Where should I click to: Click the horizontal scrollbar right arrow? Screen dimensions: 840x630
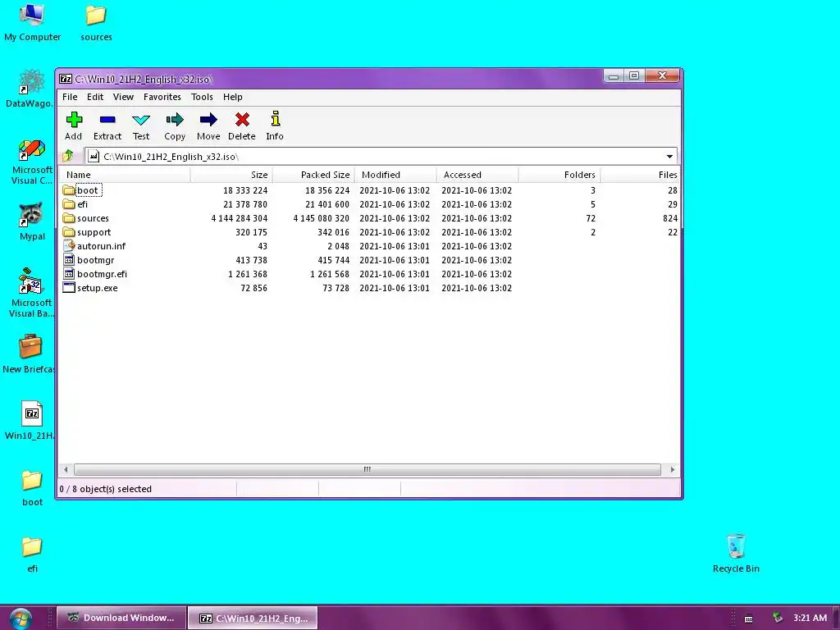tap(673, 470)
